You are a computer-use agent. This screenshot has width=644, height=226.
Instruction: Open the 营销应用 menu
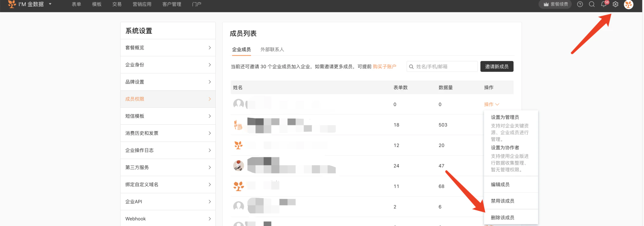point(142,4)
